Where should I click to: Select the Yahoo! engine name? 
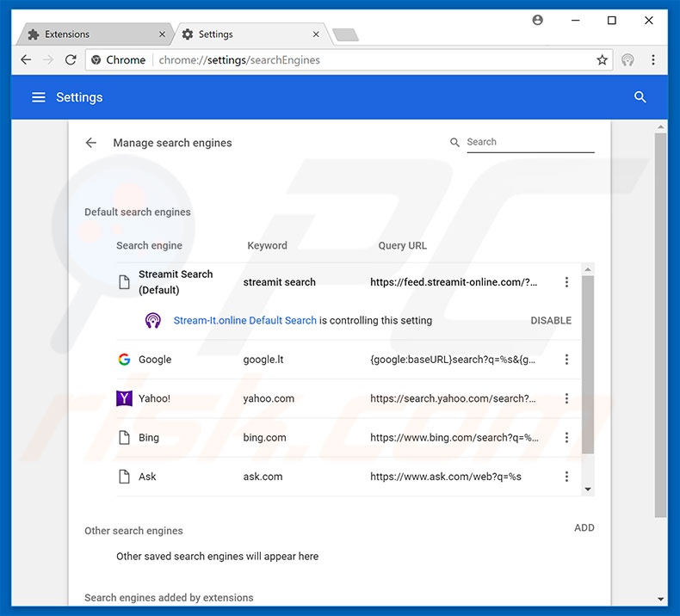(x=154, y=398)
